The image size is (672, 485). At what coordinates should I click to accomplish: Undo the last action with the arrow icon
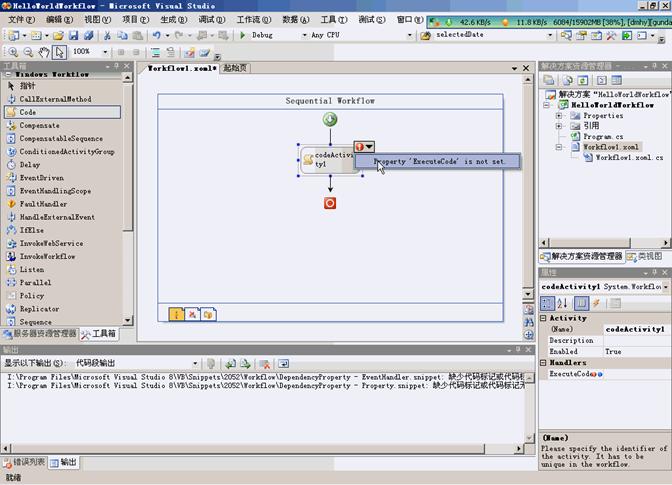click(156, 36)
